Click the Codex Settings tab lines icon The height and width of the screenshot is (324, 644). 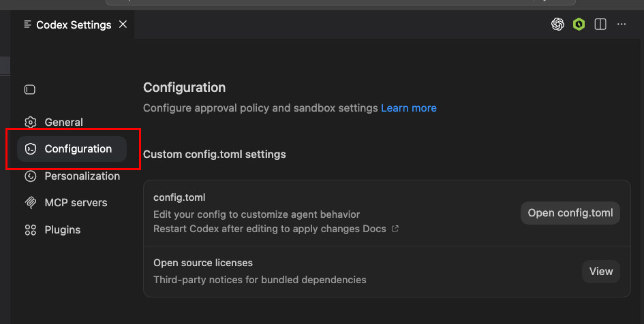[x=27, y=25]
